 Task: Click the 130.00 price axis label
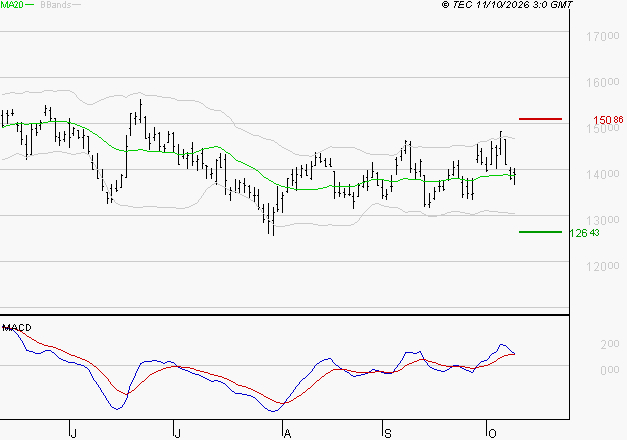click(x=603, y=220)
